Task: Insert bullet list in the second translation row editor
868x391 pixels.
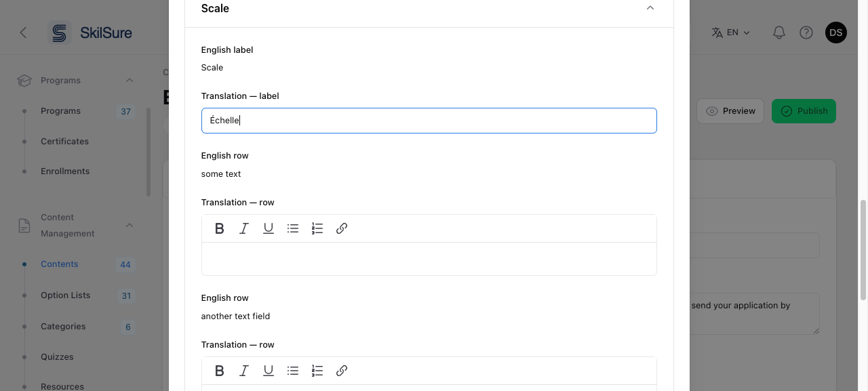Action: pyautogui.click(x=293, y=371)
